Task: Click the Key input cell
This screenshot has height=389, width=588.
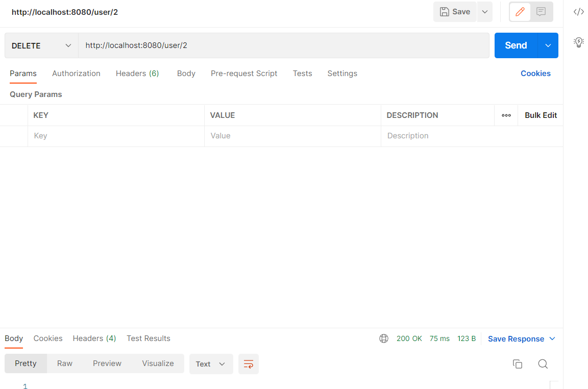Action: [116, 136]
